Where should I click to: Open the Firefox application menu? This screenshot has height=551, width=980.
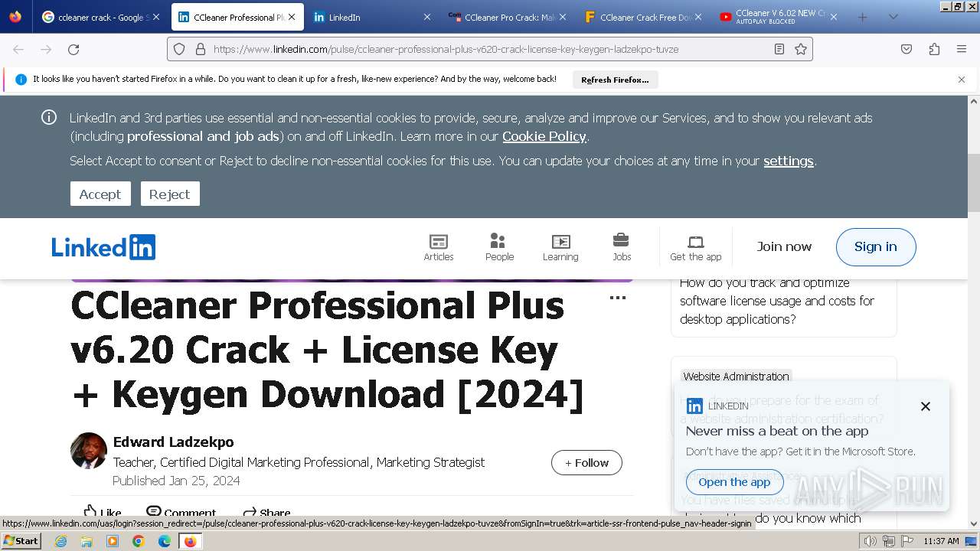click(x=962, y=49)
